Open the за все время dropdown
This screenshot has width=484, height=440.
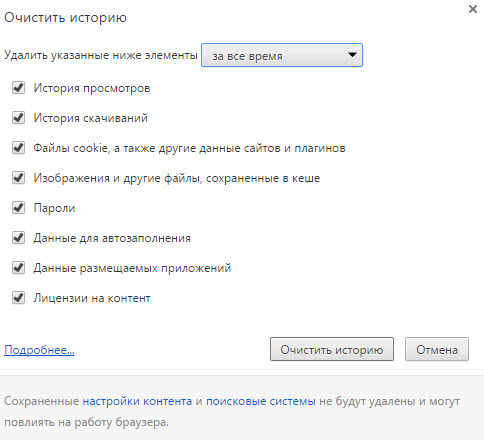pos(282,55)
